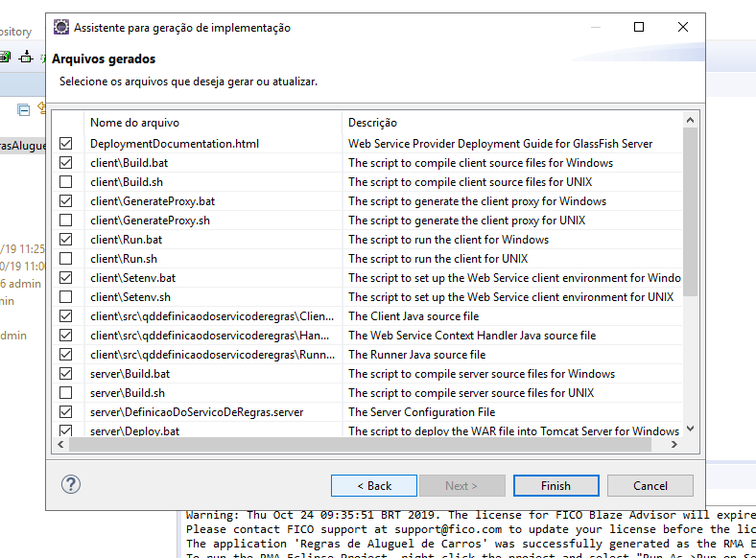Select the server\Build.sh file name
Viewport: 756px width, 558px height.
tap(128, 393)
